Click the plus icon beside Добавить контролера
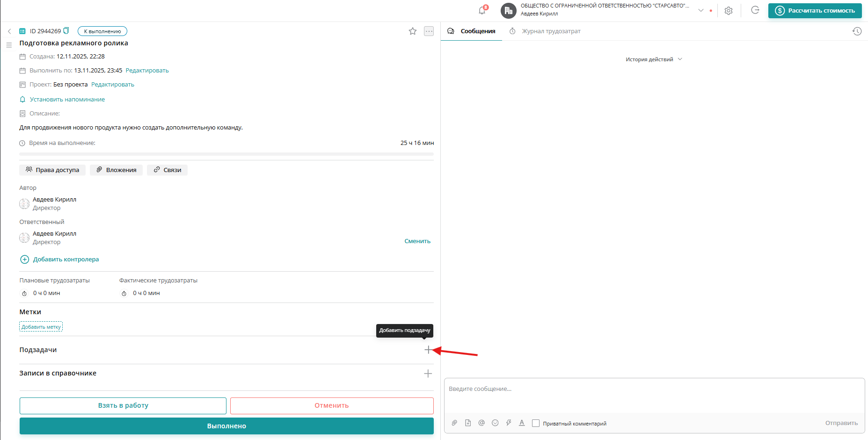The image size is (868, 440). [25, 260]
